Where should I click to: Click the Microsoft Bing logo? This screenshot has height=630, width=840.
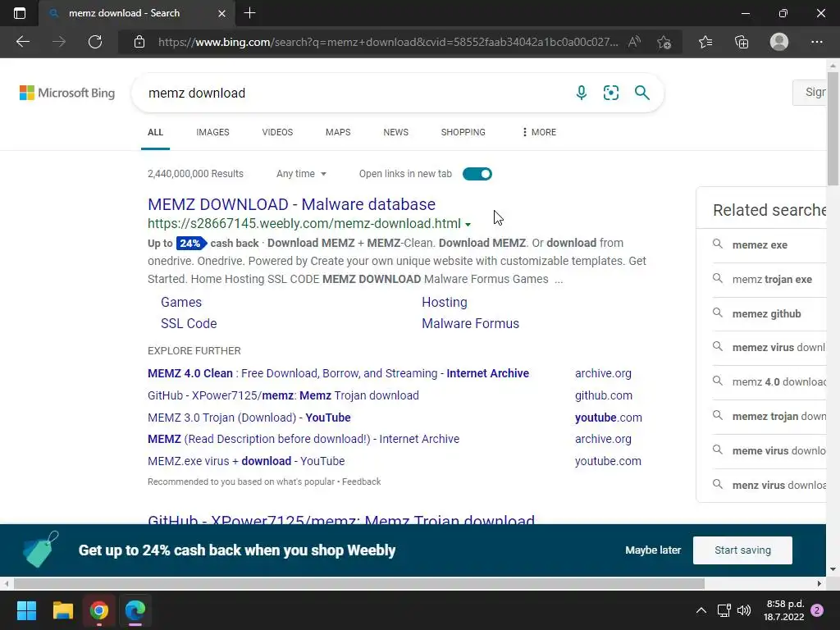tap(67, 93)
